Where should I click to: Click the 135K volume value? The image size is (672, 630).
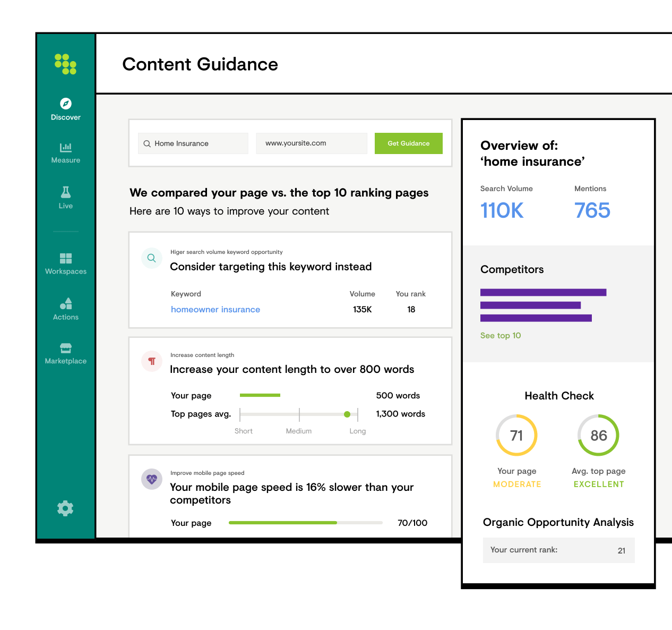(363, 310)
